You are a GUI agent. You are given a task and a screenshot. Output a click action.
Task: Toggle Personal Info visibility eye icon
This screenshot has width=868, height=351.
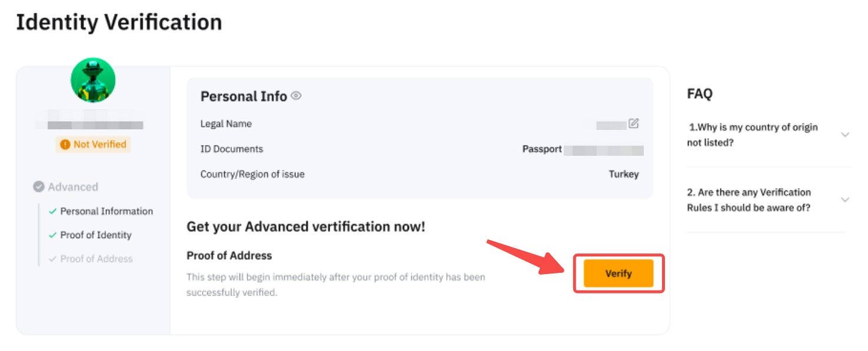coord(296,96)
